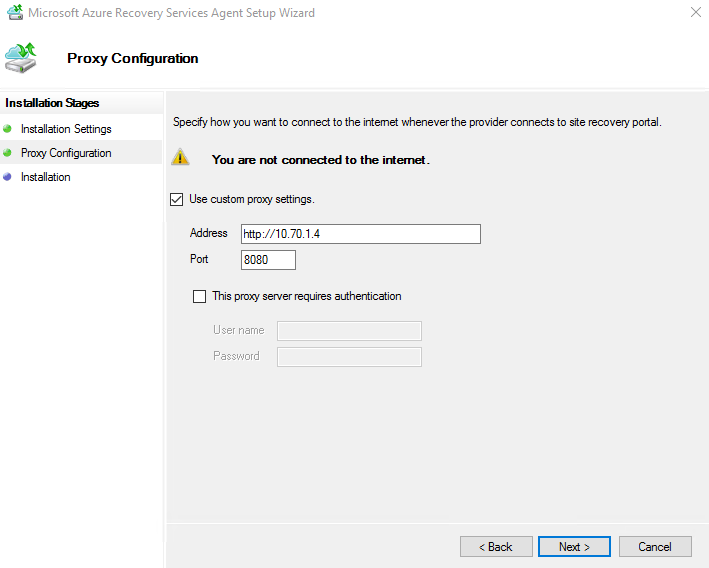Cancel the setup wizard
Image resolution: width=709 pixels, height=568 pixels.
tap(655, 547)
